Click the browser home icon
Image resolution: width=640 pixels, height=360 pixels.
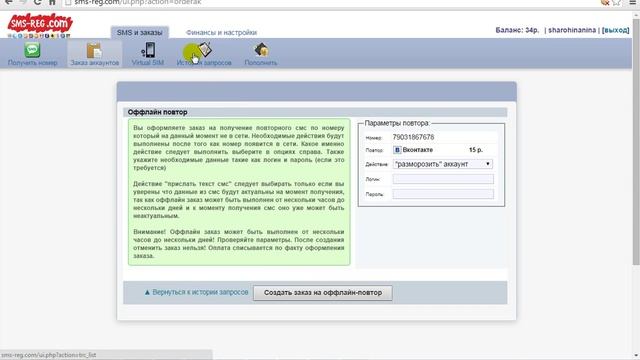(52, 2)
